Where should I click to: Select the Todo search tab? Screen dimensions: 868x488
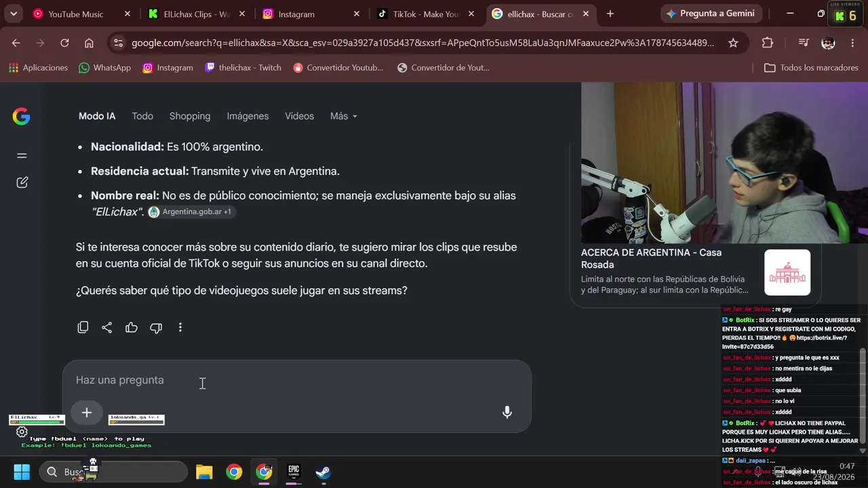pos(142,117)
